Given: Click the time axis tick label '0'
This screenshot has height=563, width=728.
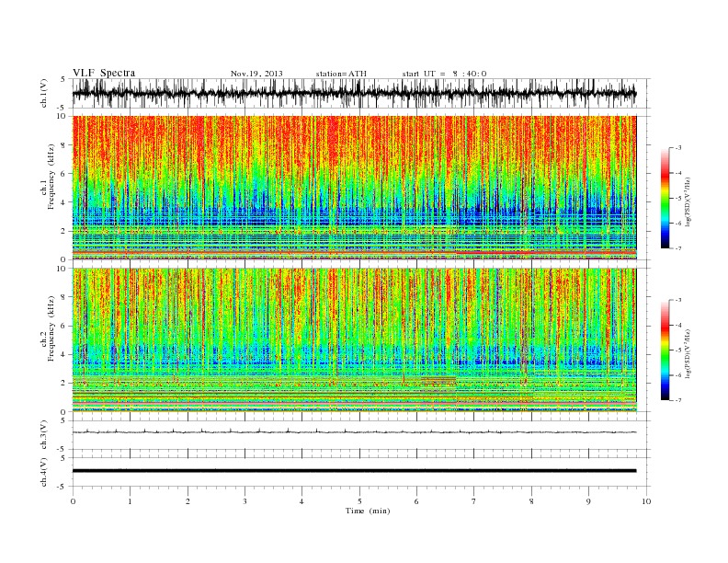Looking at the screenshot, I should (x=73, y=501).
